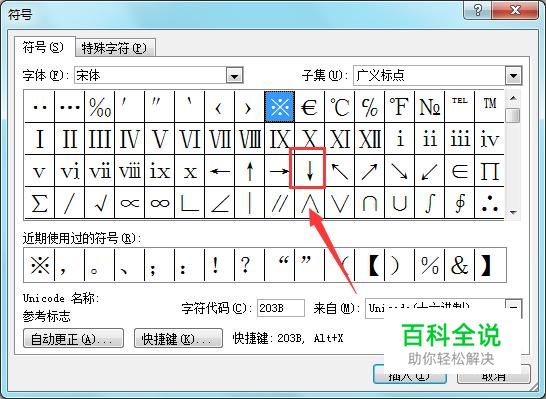Select the square root √ symbol
546x399 pixels.
pos(100,203)
